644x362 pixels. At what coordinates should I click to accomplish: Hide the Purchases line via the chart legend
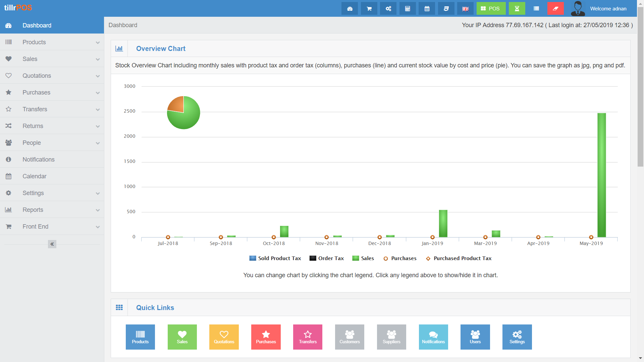[400, 258]
